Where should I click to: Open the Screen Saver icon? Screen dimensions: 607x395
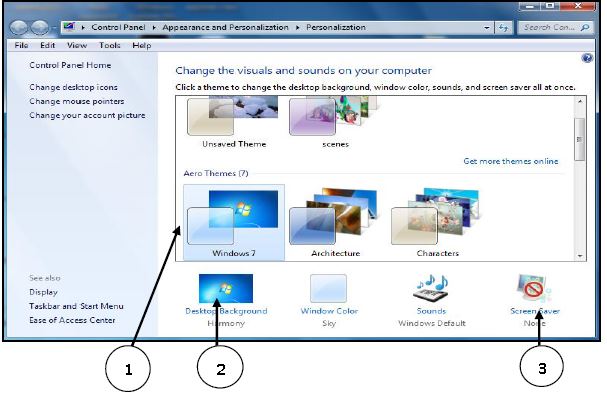point(534,289)
